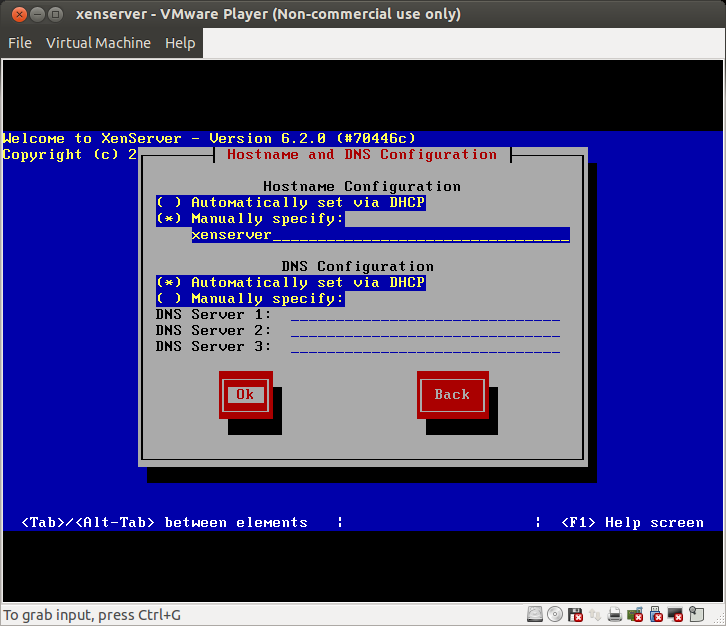
Task: Close the VMware Player window
Action: coord(19,14)
